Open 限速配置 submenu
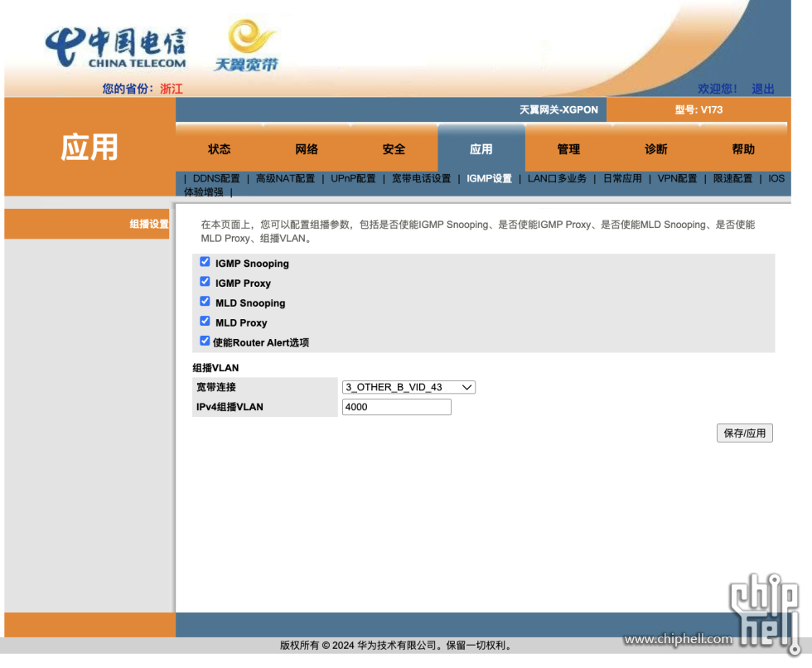This screenshot has width=812, height=668. (732, 179)
